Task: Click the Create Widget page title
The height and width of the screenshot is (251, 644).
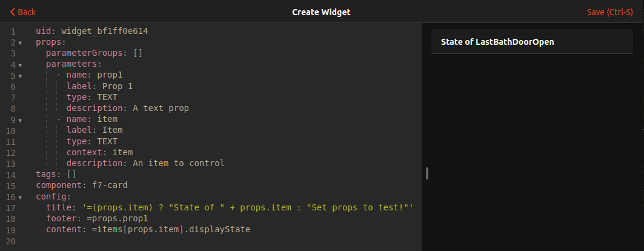Action: click(x=321, y=12)
